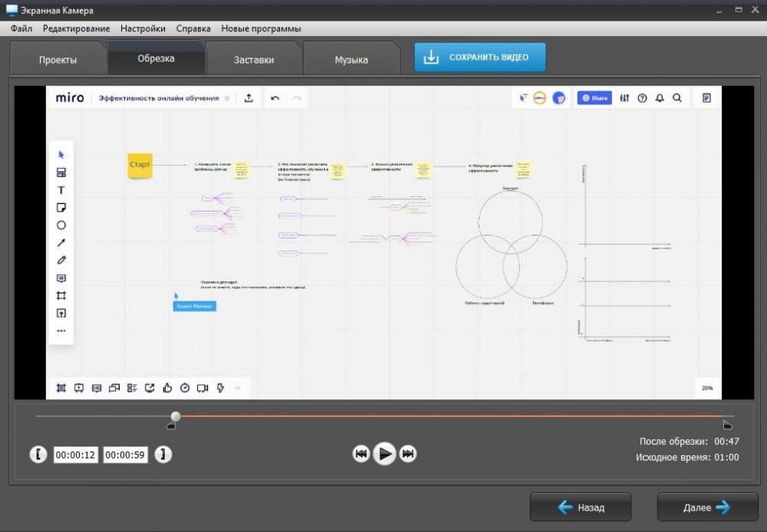Select the sticky note tool in miro
This screenshot has width=767, height=532.
[x=61, y=208]
